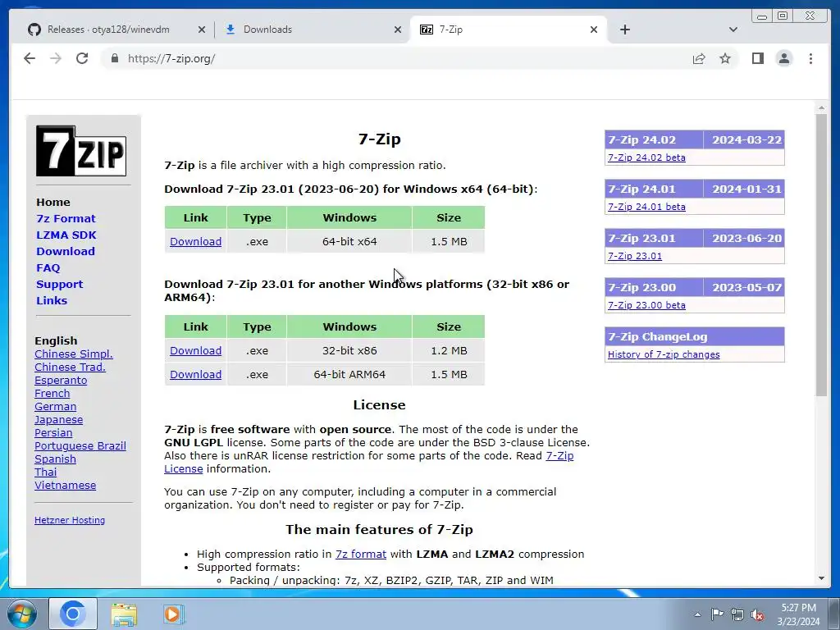
Task: Switch language to Persian
Action: click(x=53, y=433)
